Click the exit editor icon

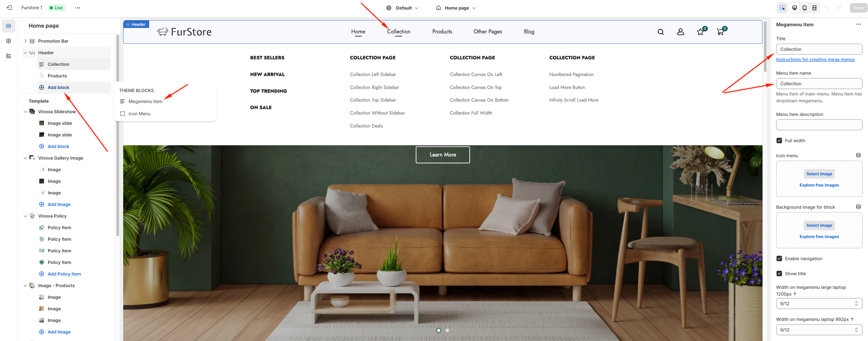[9, 8]
